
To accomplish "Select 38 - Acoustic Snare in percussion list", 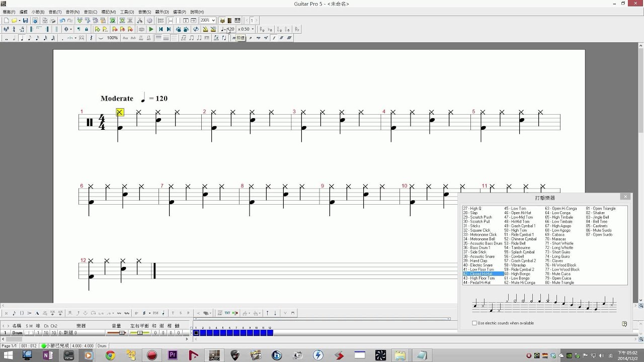I will [x=479, y=256].
